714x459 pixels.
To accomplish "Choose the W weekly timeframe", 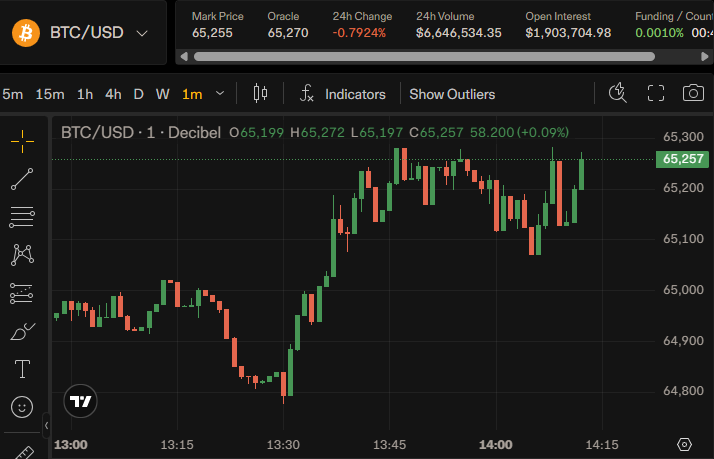I will [163, 94].
